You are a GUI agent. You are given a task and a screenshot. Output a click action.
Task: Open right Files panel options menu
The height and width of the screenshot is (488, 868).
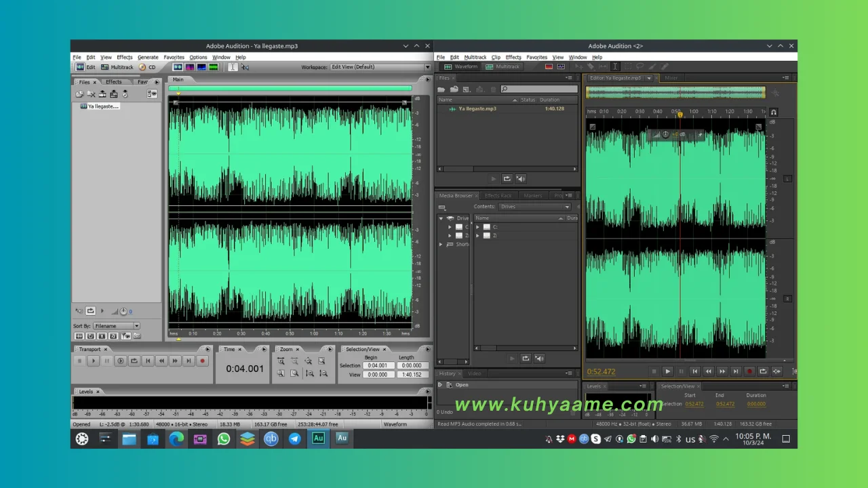coord(570,78)
